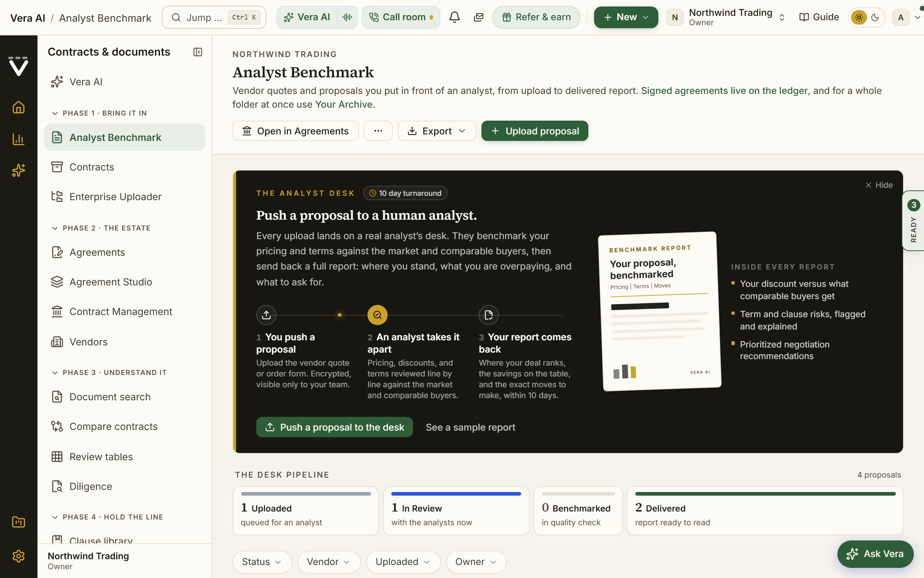Open the Vendor filter dropdown
Screen dimensions: 924x578
point(329,561)
